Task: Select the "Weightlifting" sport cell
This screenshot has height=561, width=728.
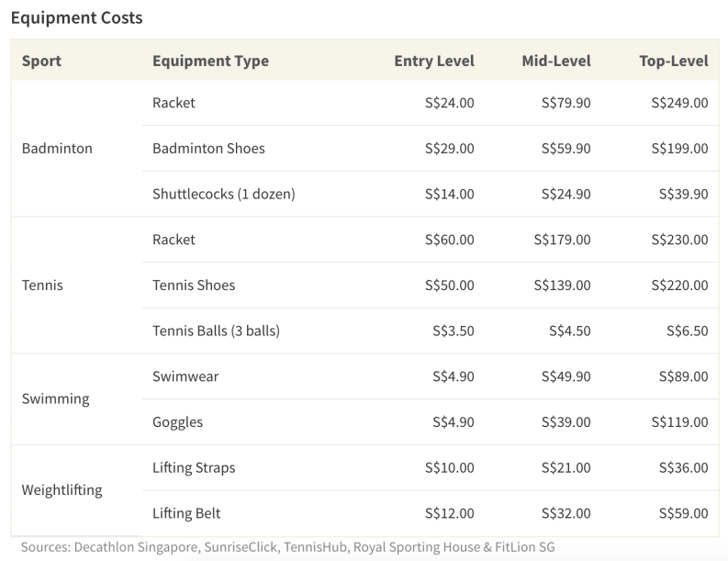Action: pyautogui.click(x=62, y=489)
